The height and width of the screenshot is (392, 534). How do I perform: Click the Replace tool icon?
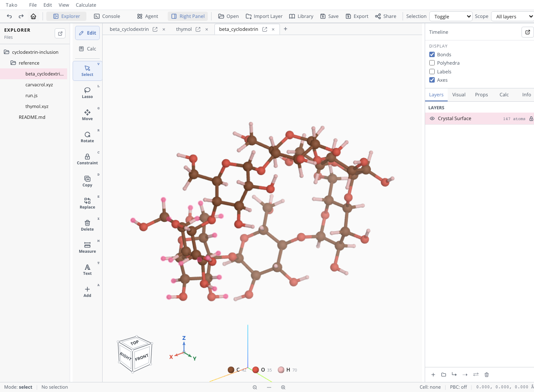(87, 201)
